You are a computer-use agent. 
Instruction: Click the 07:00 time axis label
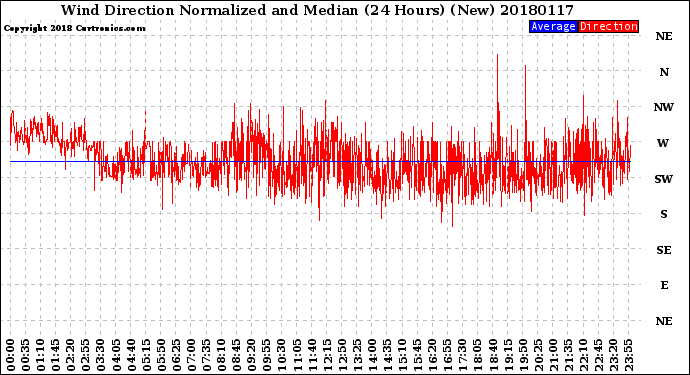(x=191, y=355)
